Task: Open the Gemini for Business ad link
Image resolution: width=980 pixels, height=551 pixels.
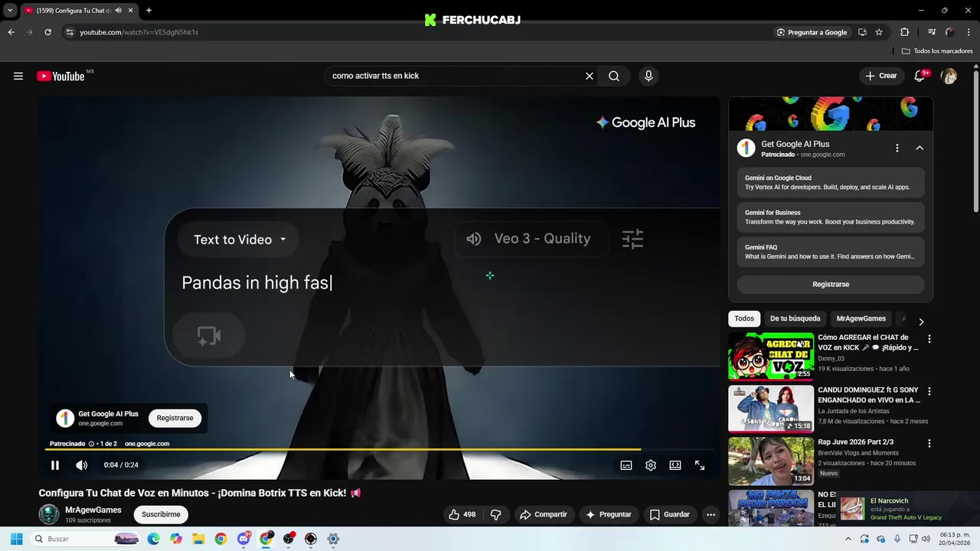Action: [x=831, y=217]
